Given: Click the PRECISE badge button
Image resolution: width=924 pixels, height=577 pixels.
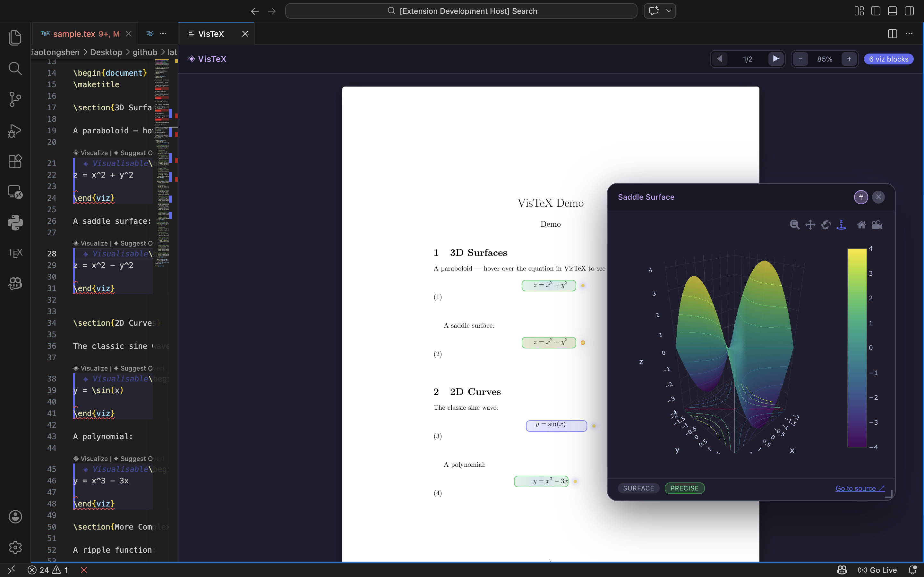Looking at the screenshot, I should coord(684,488).
